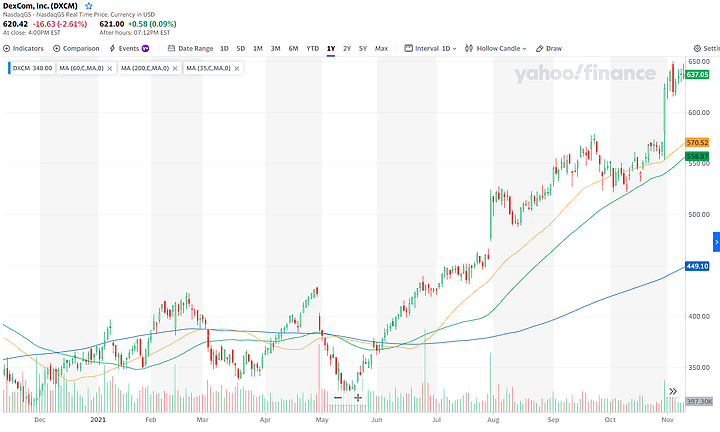Click the after hours price 621.00
The width and height of the screenshot is (720, 432).
pyautogui.click(x=112, y=24)
